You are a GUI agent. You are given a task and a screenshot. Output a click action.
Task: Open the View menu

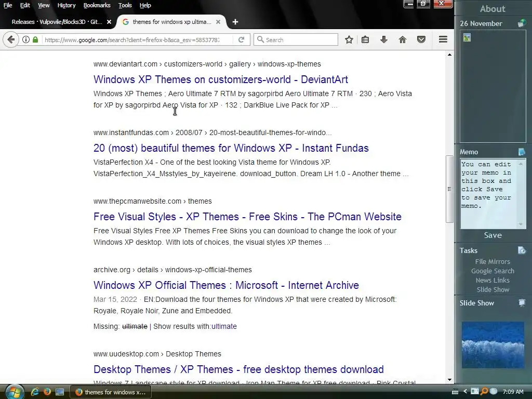pos(44,5)
